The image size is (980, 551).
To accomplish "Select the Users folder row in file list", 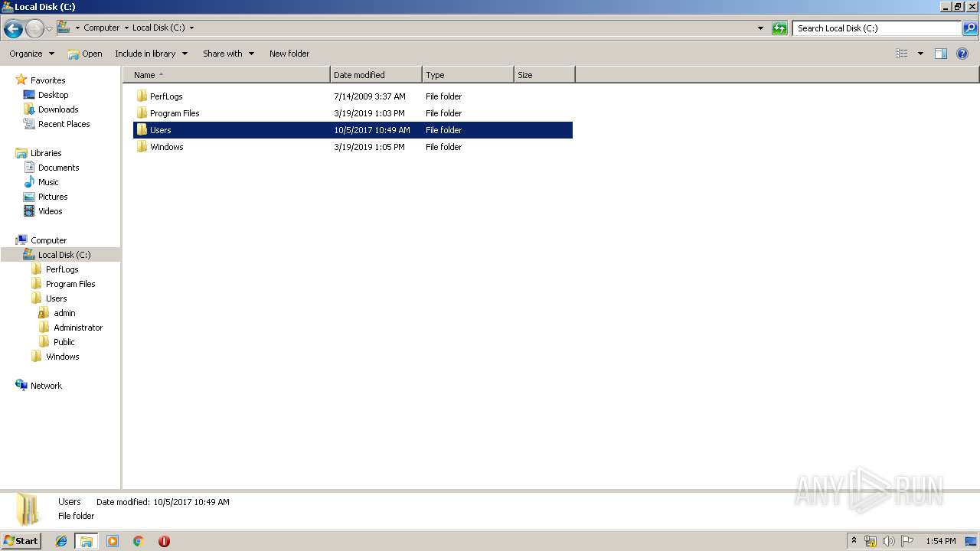I will [353, 130].
